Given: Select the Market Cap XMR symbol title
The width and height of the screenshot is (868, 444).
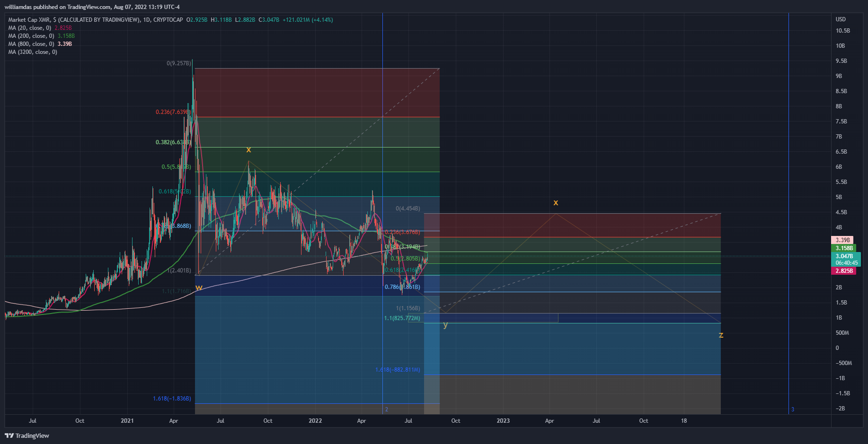Looking at the screenshot, I should click(96, 20).
